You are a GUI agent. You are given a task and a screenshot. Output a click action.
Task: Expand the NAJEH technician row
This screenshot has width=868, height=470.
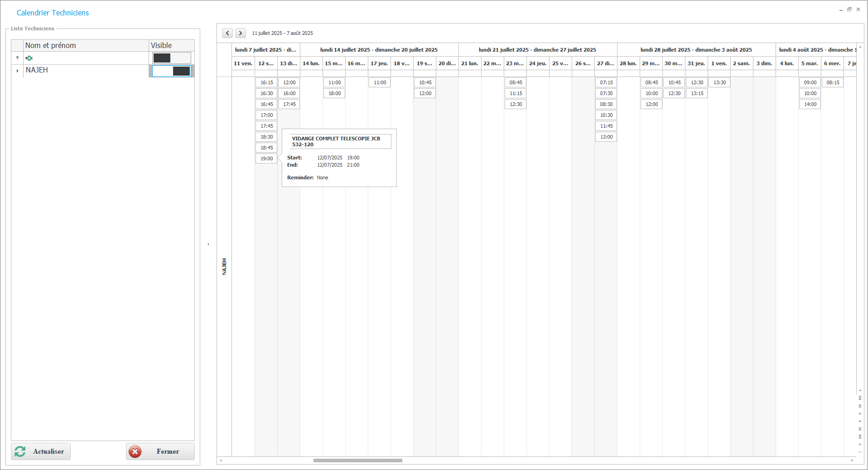coord(17,71)
